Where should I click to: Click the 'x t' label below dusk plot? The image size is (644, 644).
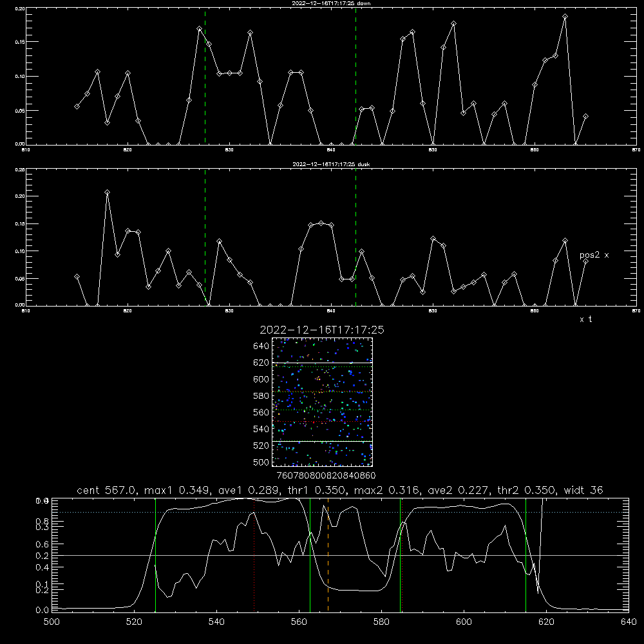pyautogui.click(x=585, y=319)
